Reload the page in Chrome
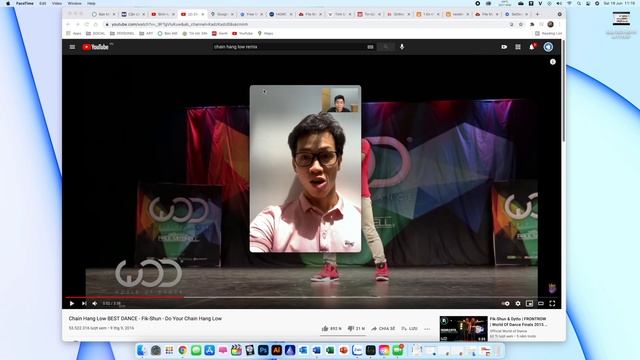Screen dimensions: 640x360 pos(87,24)
